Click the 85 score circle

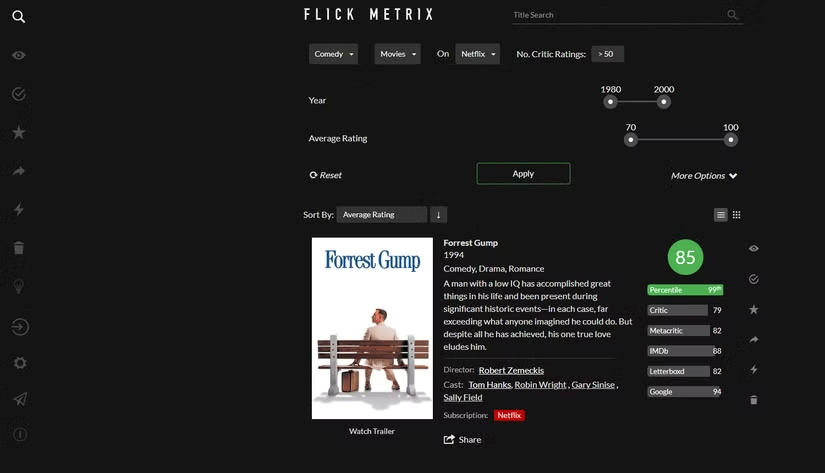click(685, 257)
